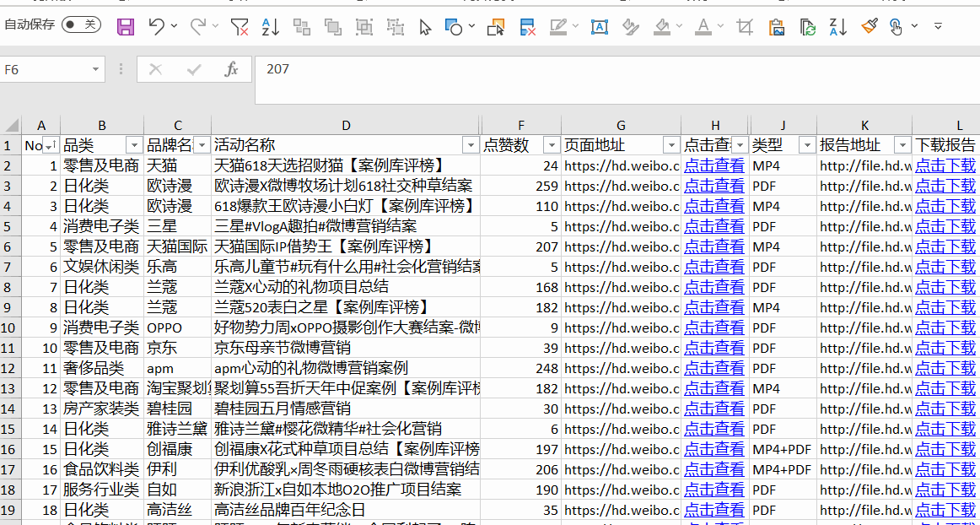Click 点击查看 link in row 2
The width and height of the screenshot is (980, 525).
pos(714,165)
